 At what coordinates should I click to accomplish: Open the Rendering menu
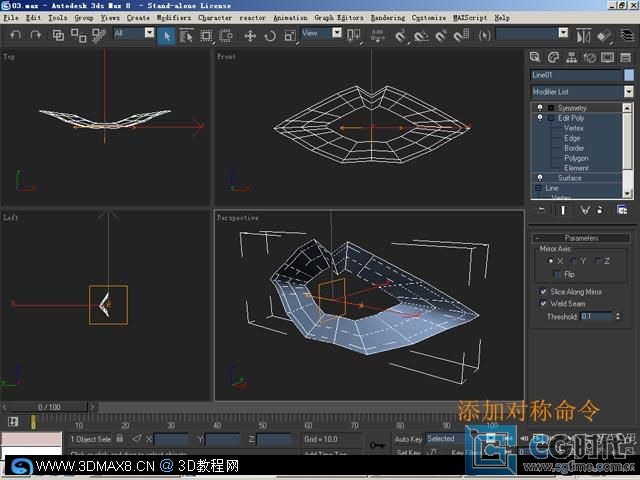click(388, 18)
